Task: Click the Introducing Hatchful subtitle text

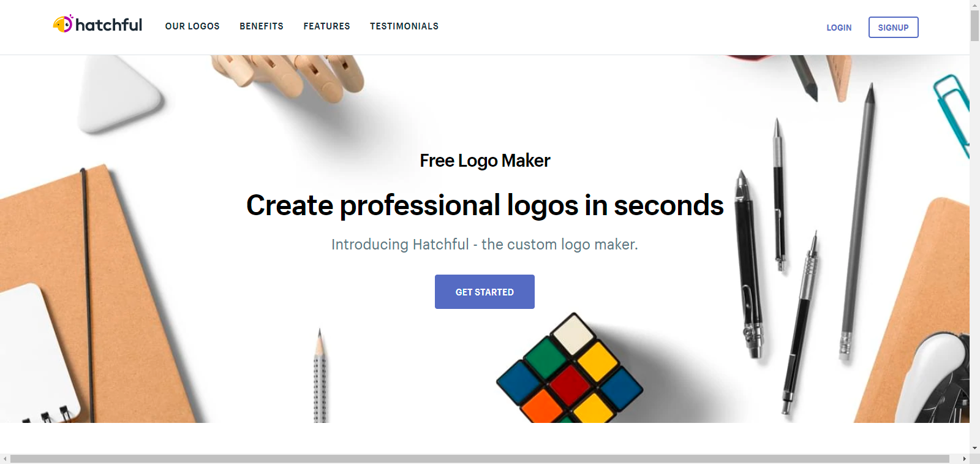Action: pos(484,245)
